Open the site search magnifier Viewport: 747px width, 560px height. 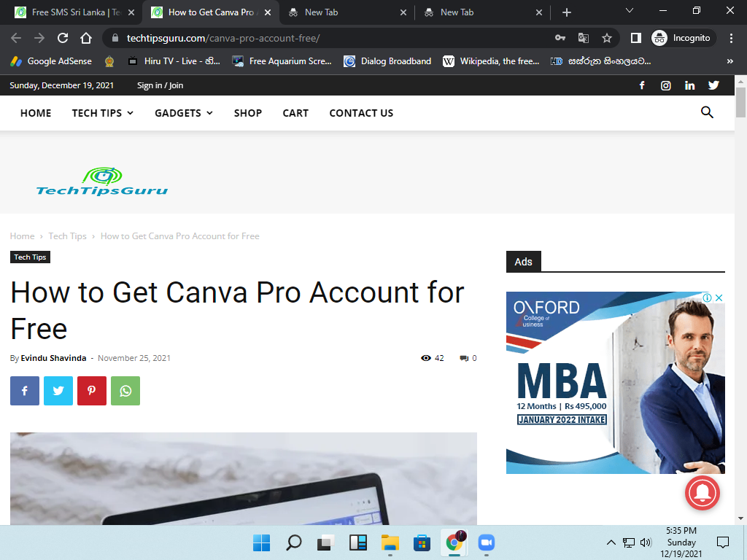pyautogui.click(x=707, y=112)
